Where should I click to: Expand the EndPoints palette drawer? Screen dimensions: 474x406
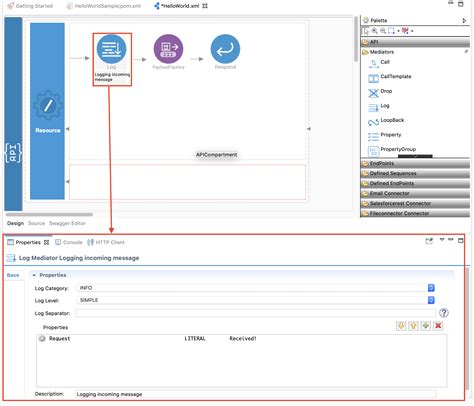[x=415, y=163]
